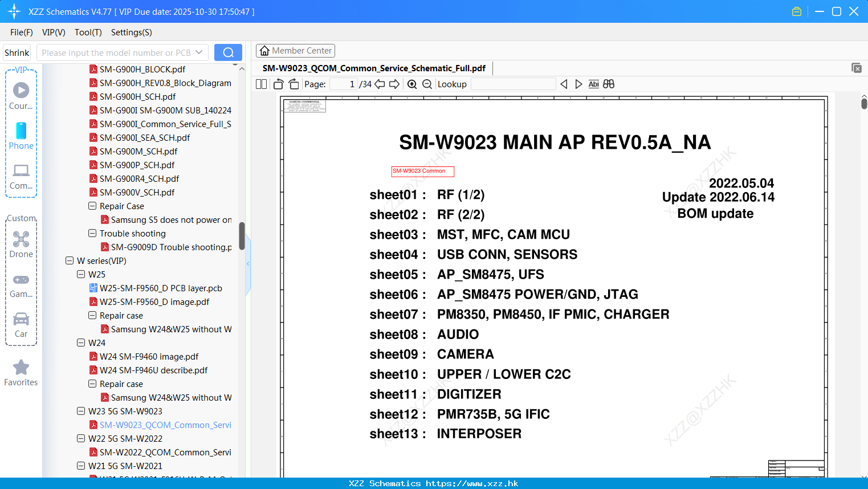The width and height of the screenshot is (868, 489).
Task: Click the Shrink button
Action: [x=17, y=52]
